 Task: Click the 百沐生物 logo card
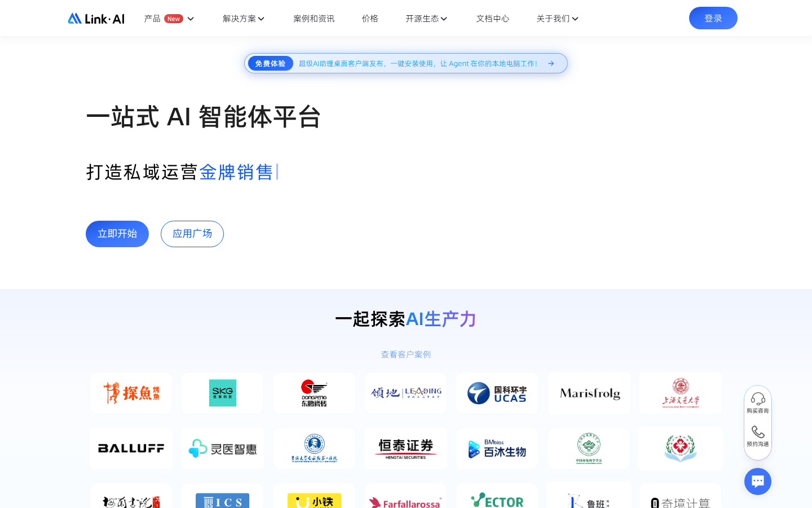pyautogui.click(x=497, y=448)
